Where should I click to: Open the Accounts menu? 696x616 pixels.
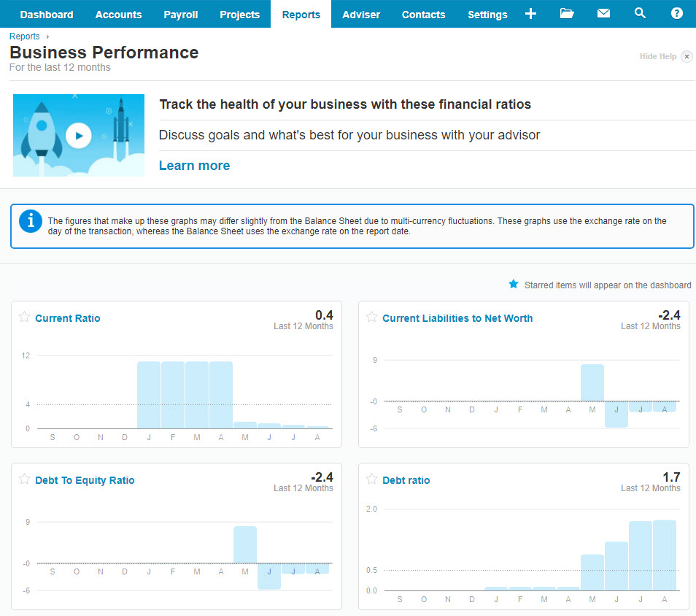click(118, 15)
